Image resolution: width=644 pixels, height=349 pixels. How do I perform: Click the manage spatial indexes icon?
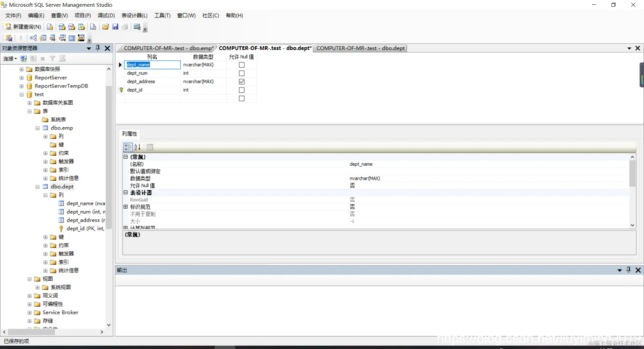coord(81,38)
